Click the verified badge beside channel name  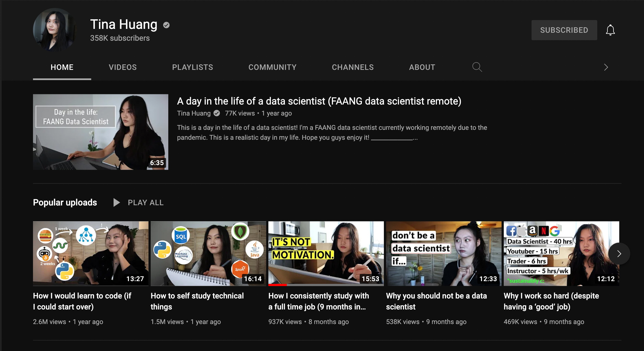click(166, 25)
